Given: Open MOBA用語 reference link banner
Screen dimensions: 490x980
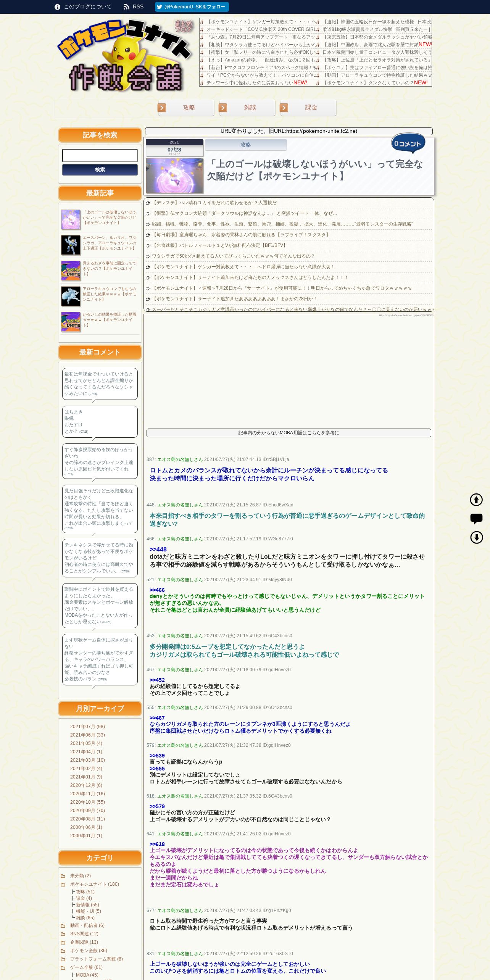Looking at the screenshot, I should click(289, 433).
